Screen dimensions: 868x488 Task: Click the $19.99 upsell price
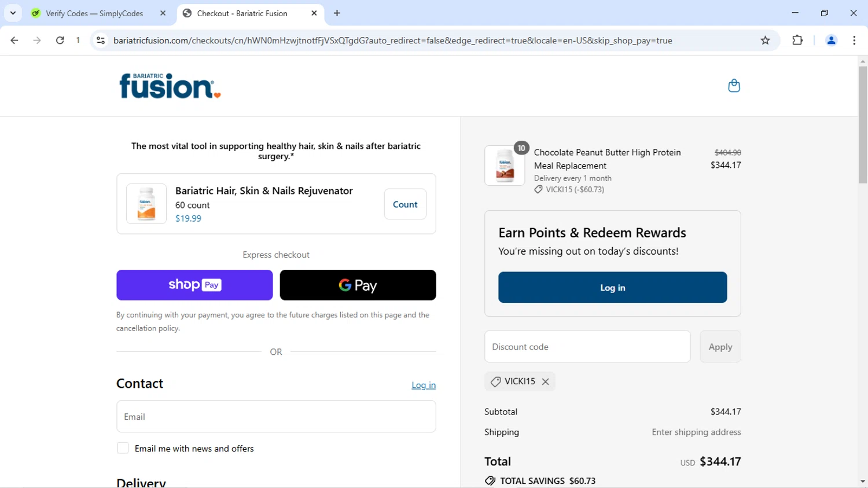coord(188,219)
